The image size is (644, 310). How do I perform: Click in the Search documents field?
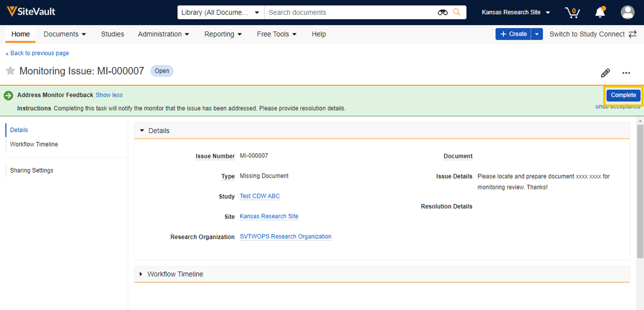pyautogui.click(x=350, y=12)
